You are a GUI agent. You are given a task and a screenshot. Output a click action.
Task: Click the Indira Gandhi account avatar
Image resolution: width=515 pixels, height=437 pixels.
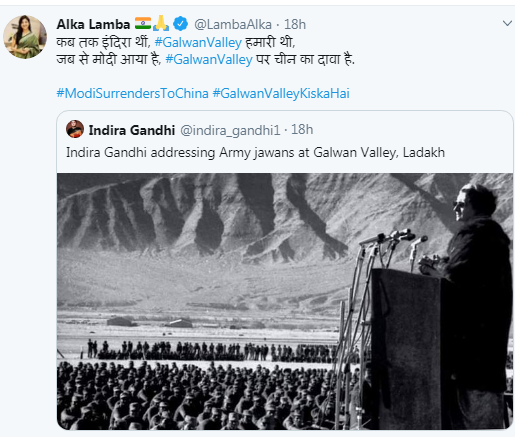[75, 129]
